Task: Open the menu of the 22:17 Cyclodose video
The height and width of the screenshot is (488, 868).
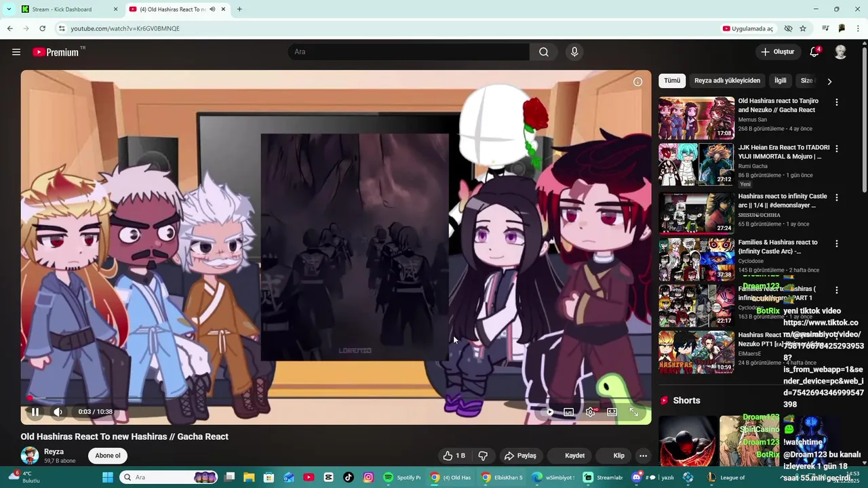Action: [836, 290]
